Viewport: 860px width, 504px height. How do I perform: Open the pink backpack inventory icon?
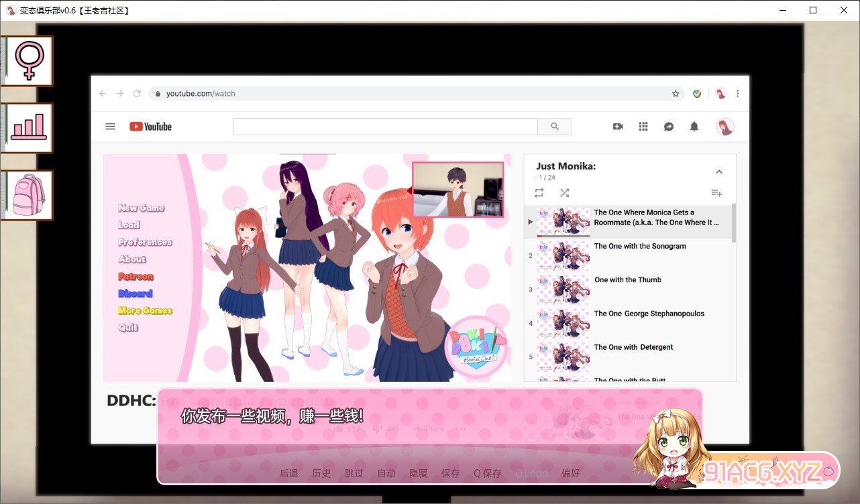click(28, 195)
